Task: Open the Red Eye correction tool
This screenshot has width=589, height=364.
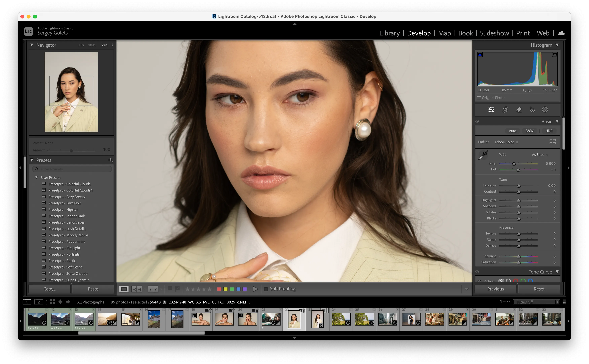Action: [532, 110]
